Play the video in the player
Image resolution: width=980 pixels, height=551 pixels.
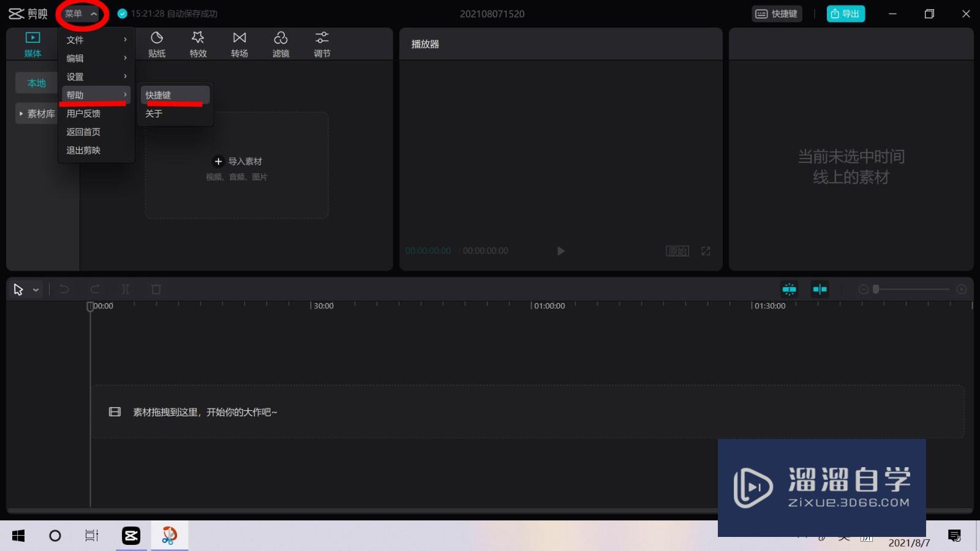(x=560, y=251)
